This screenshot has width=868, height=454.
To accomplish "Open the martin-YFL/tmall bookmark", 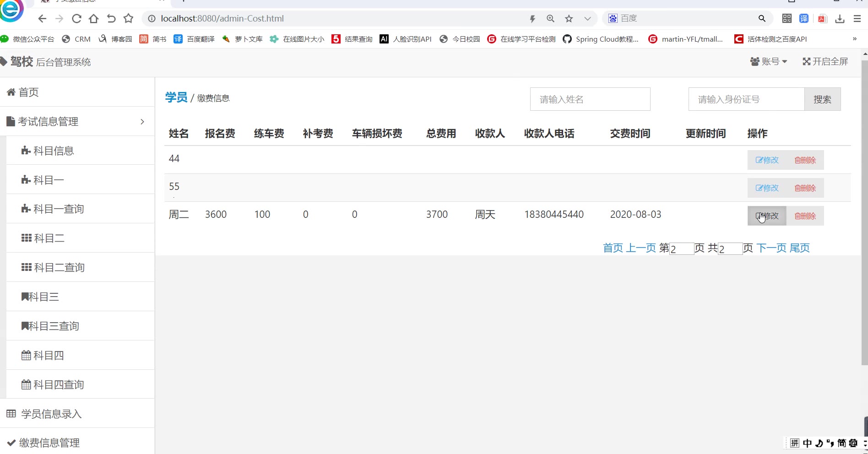I will click(686, 39).
